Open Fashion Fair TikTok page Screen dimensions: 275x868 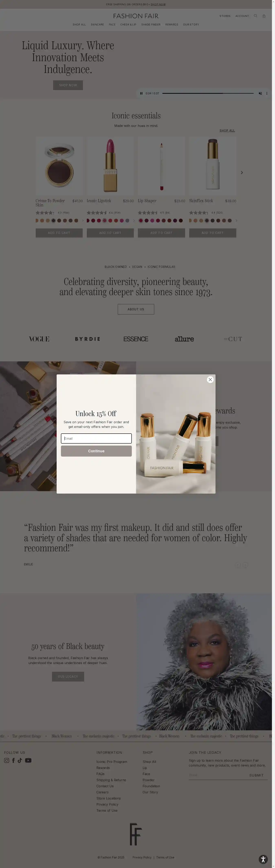pyautogui.click(x=20, y=760)
